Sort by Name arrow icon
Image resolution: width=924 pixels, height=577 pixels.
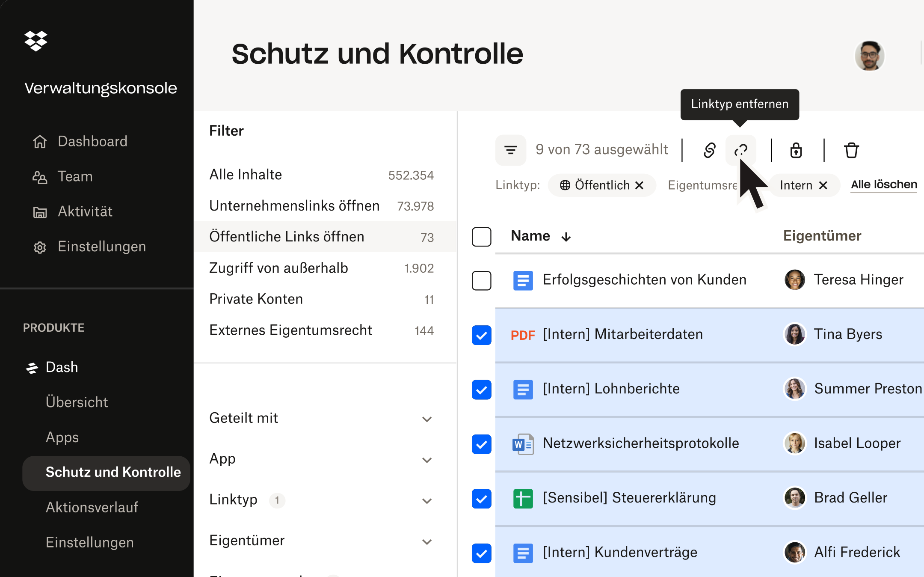point(566,237)
